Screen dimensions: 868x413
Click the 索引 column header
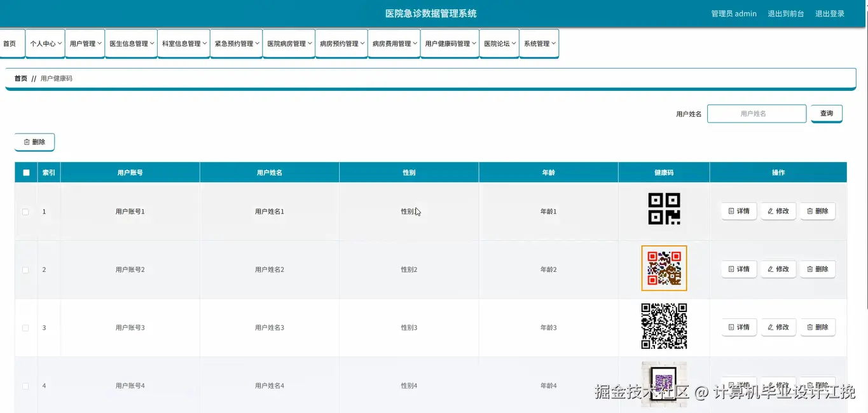(x=49, y=173)
